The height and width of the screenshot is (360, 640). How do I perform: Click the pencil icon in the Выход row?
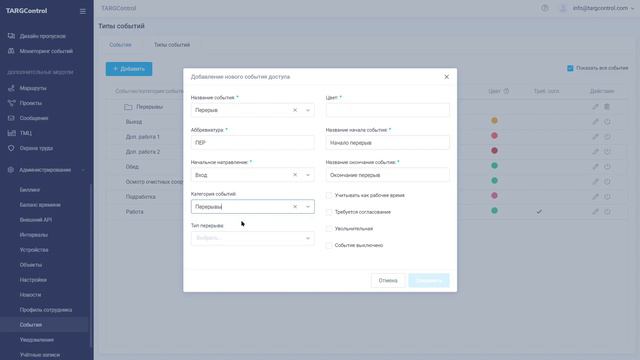click(596, 122)
